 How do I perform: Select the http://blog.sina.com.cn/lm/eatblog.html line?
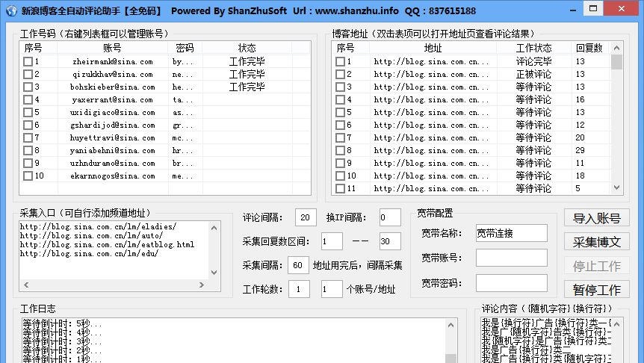(x=107, y=245)
